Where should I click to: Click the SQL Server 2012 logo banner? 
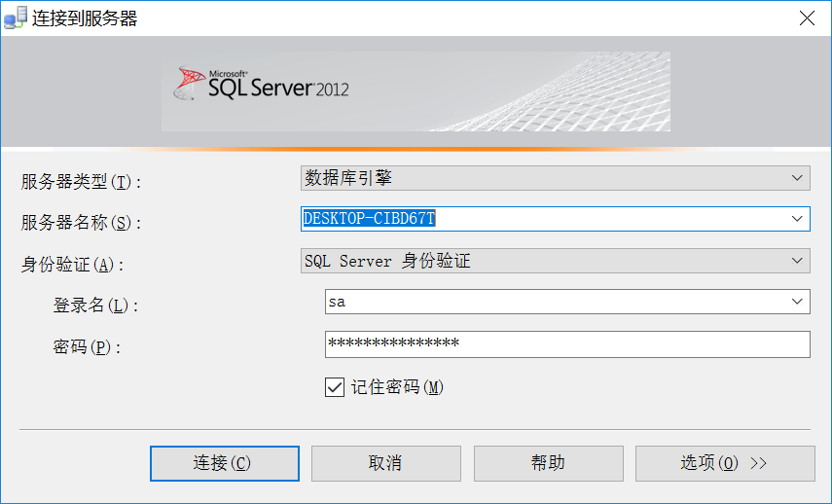coord(416,91)
